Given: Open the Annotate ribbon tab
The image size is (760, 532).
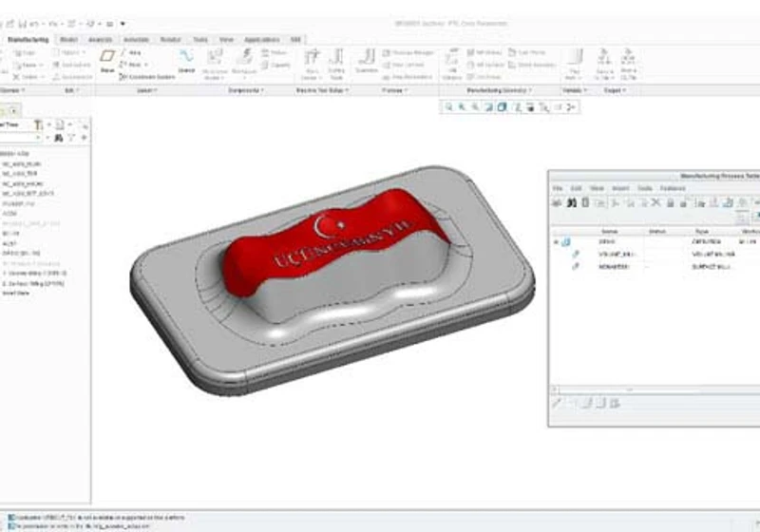Looking at the screenshot, I should click(x=136, y=40).
